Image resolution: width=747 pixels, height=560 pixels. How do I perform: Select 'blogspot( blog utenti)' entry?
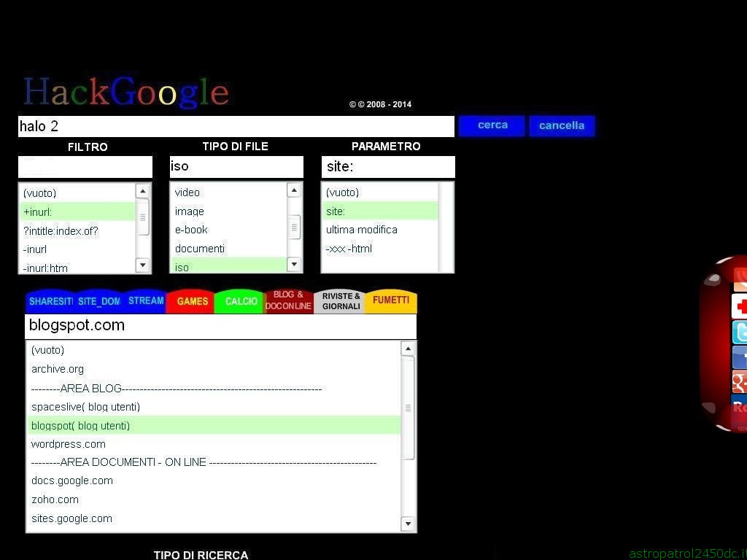click(214, 425)
